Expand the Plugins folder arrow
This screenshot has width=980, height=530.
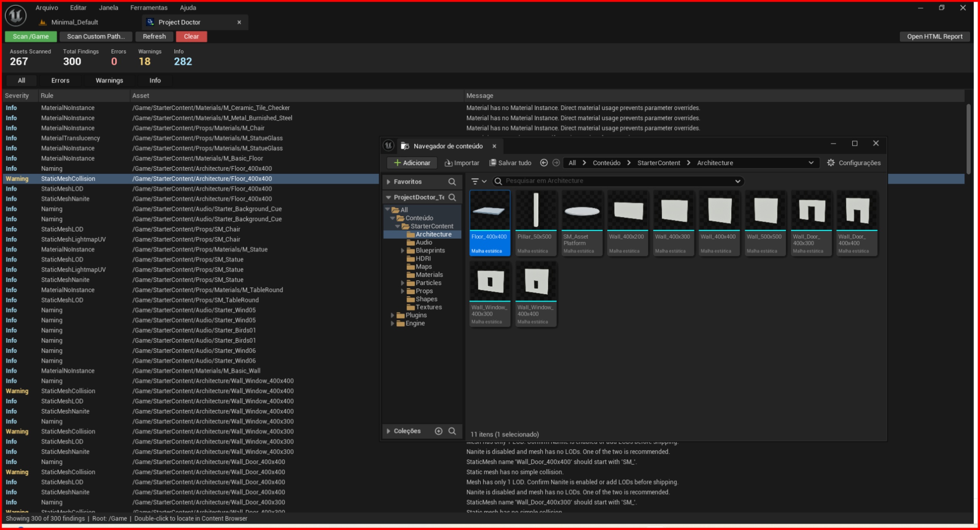(x=393, y=315)
